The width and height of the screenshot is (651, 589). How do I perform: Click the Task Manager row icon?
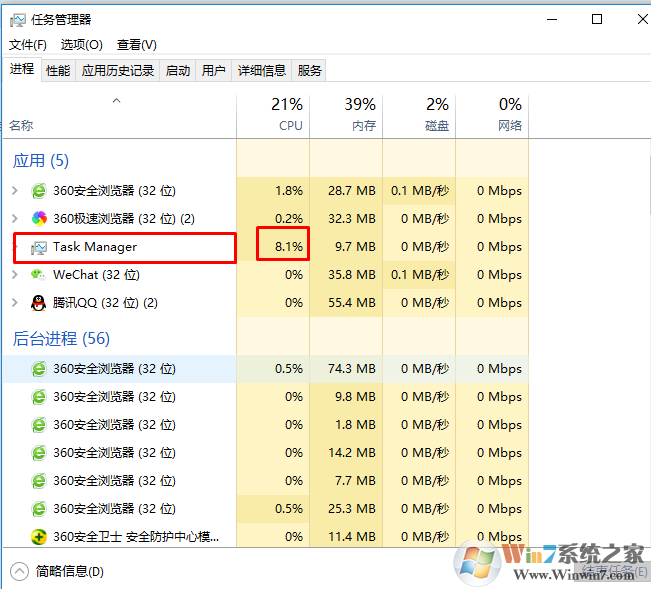coord(39,247)
